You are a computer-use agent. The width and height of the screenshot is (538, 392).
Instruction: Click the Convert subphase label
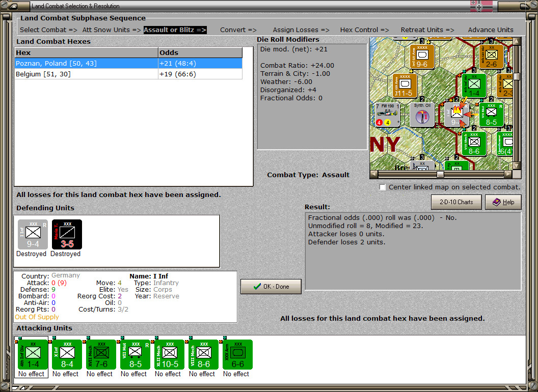pyautogui.click(x=238, y=30)
